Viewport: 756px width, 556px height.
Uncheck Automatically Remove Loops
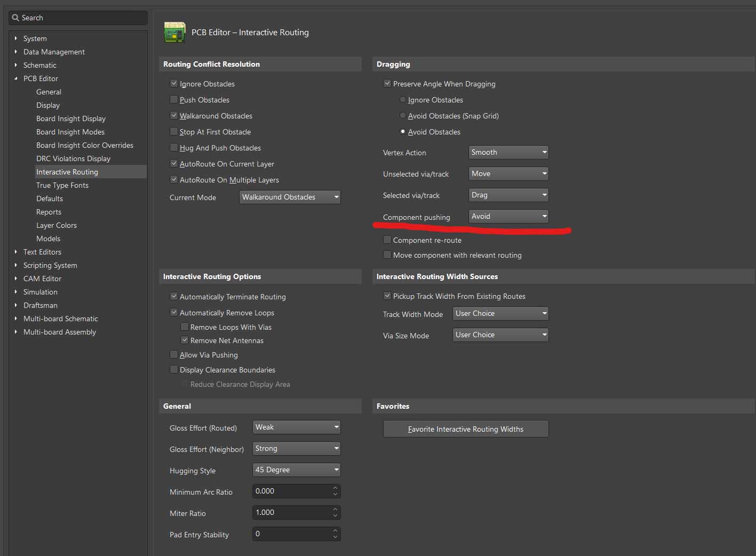pos(174,313)
